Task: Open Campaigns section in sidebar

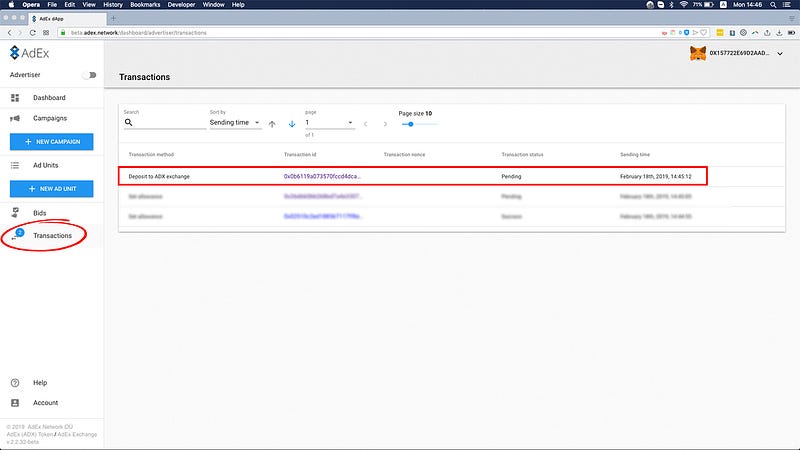Action: [50, 118]
